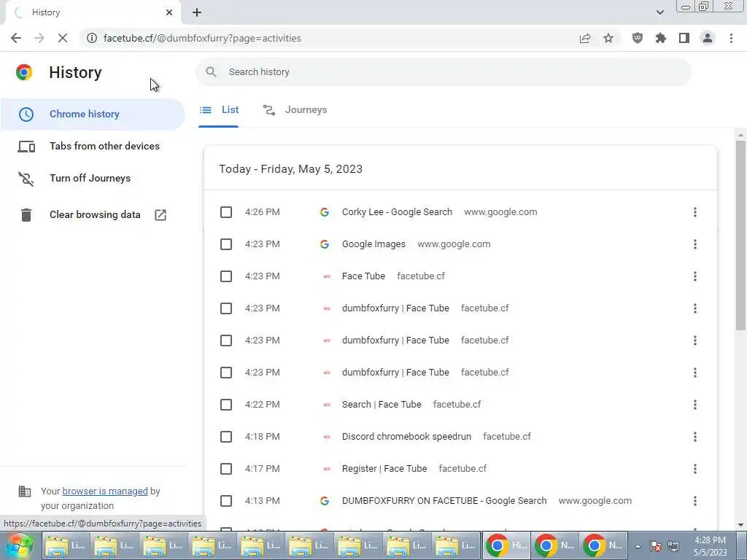Switch to the Journeys tab
Viewport: 747px width, 560px height.
(295, 110)
